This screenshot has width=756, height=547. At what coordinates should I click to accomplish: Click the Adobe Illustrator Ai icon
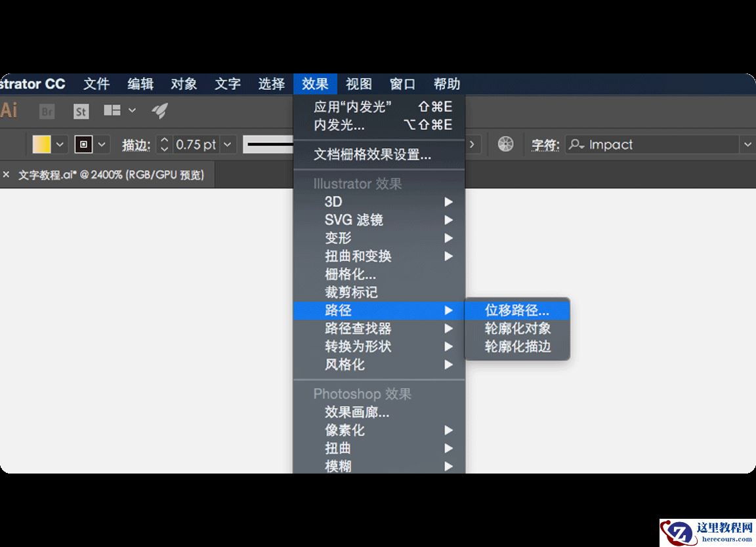[9, 110]
